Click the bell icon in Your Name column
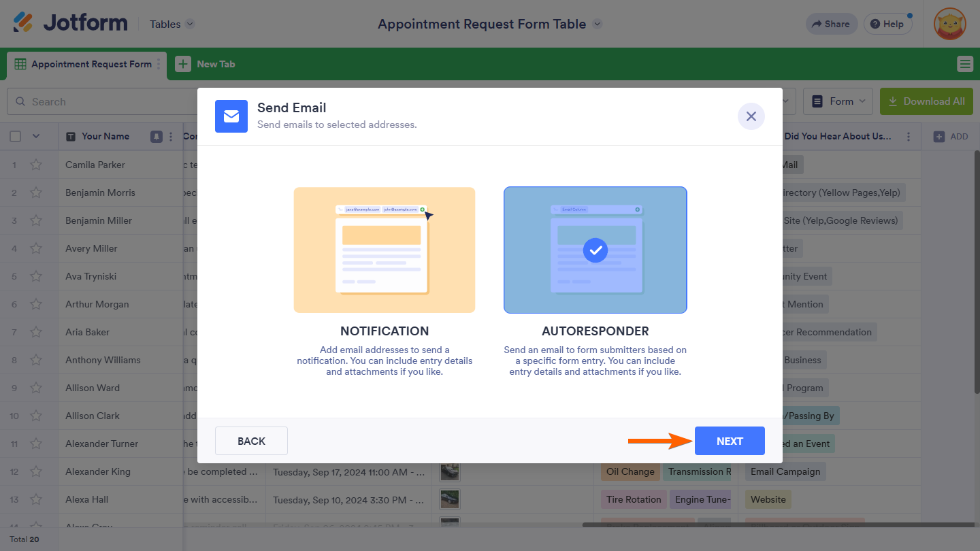The image size is (980, 551). (x=156, y=137)
